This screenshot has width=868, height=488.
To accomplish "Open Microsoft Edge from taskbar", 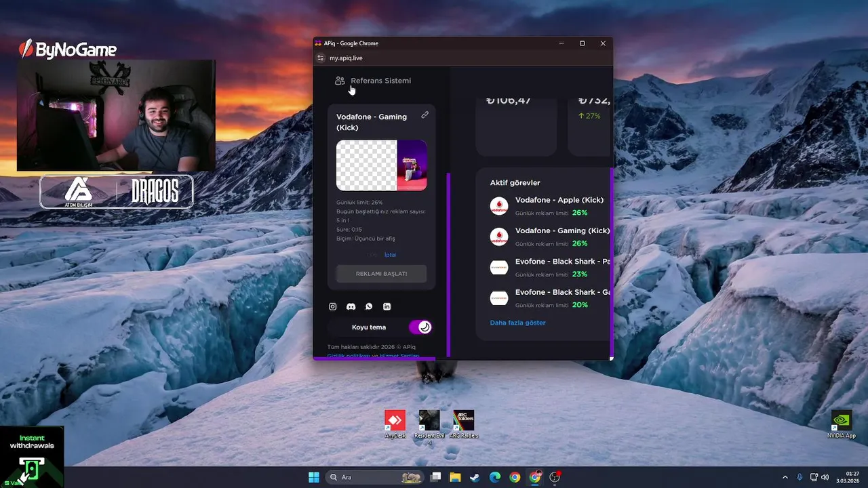I will pyautogui.click(x=495, y=477).
